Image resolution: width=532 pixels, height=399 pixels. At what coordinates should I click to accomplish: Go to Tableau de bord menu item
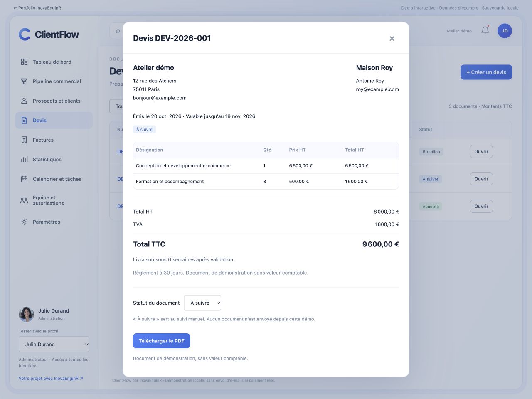[54, 62]
